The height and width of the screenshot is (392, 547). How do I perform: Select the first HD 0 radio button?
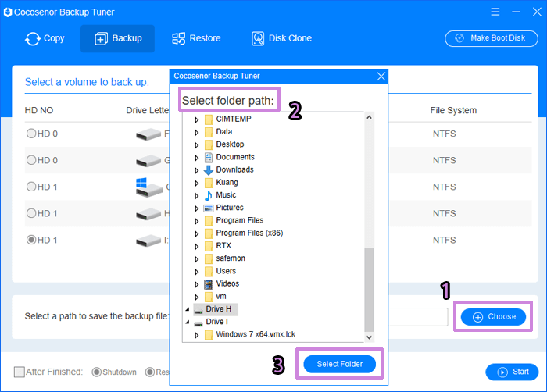click(x=31, y=134)
